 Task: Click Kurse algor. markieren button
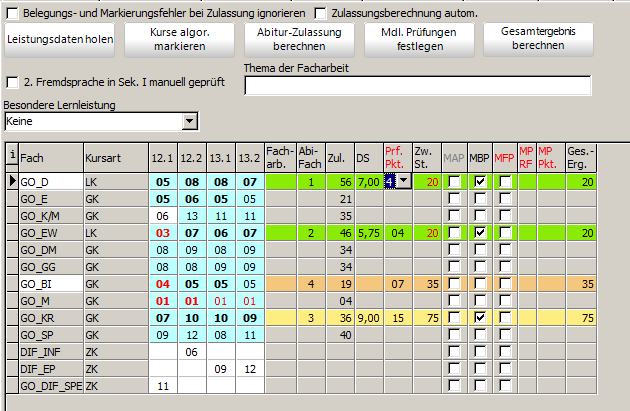180,39
